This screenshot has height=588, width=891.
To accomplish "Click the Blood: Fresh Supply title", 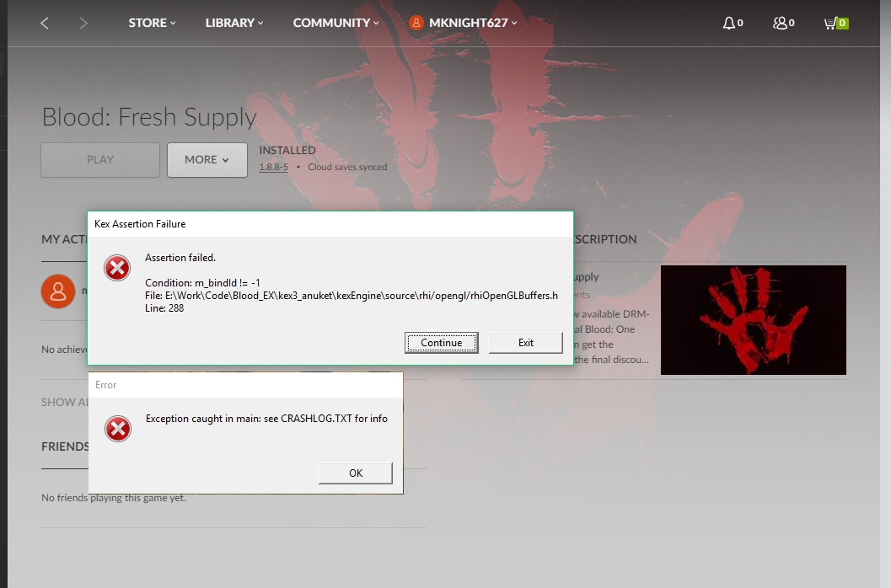I will 149,117.
